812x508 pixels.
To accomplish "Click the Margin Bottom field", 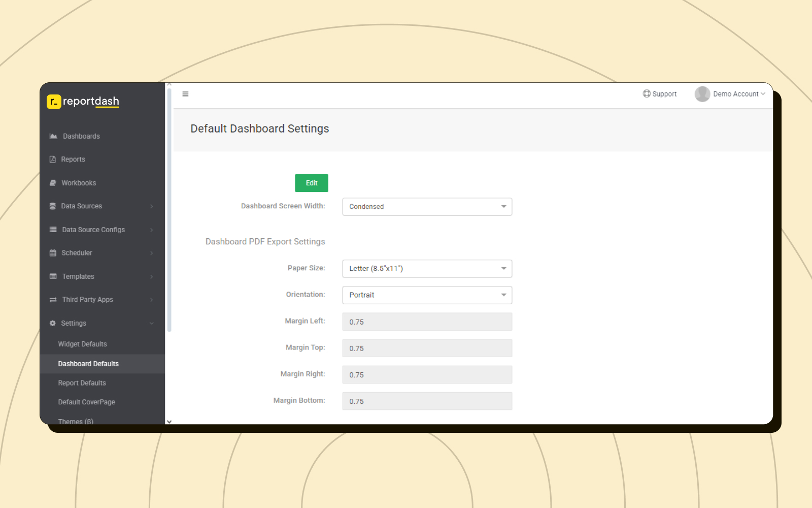I will [x=427, y=401].
